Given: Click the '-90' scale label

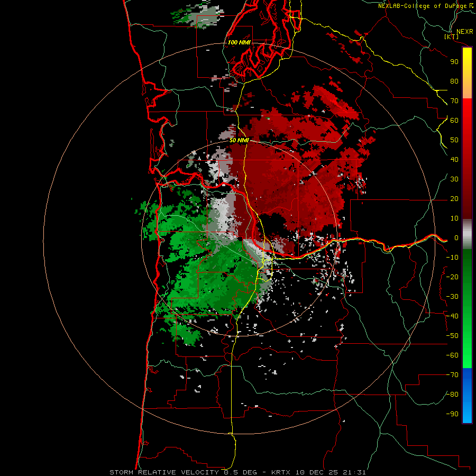Looking at the screenshot, I should pos(452,414).
